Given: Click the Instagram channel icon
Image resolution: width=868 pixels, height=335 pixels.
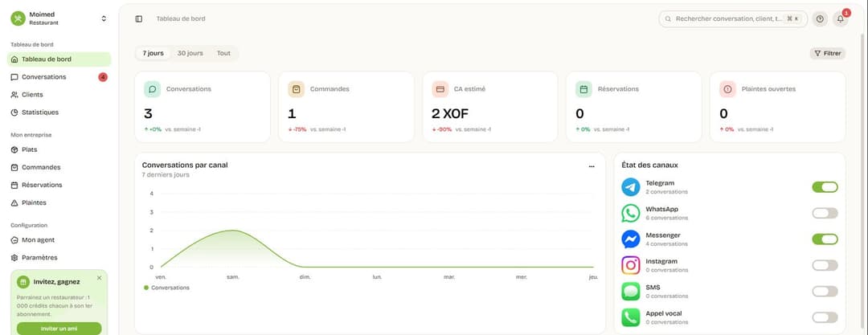Looking at the screenshot, I should pyautogui.click(x=631, y=265).
